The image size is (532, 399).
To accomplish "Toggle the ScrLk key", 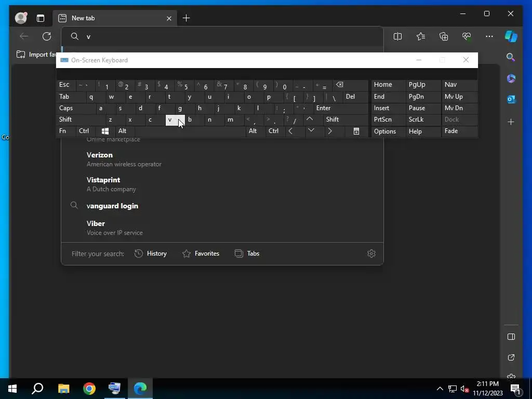I will pos(423,119).
